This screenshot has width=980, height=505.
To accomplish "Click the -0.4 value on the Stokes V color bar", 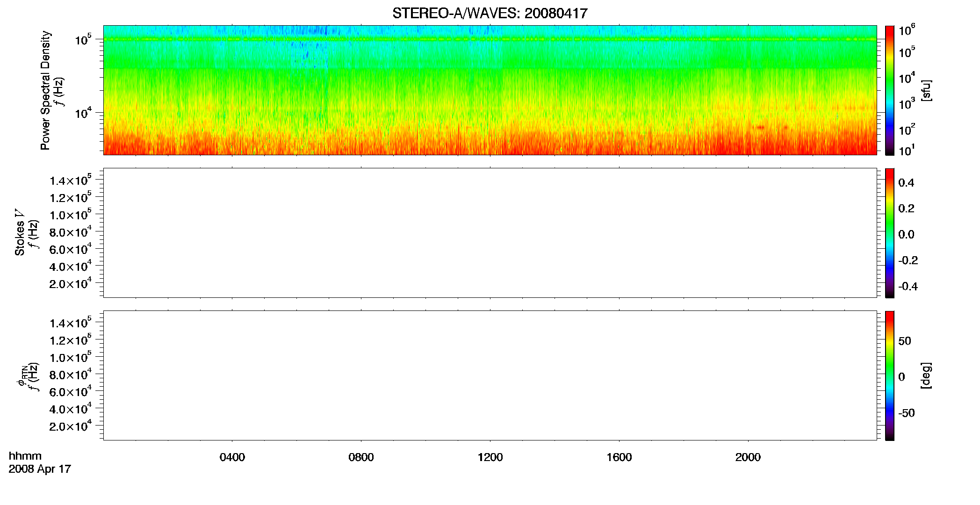I will [908, 287].
